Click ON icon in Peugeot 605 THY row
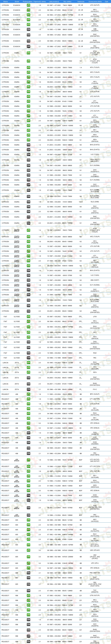The height and width of the screenshot is (644, 111). click(28, 591)
